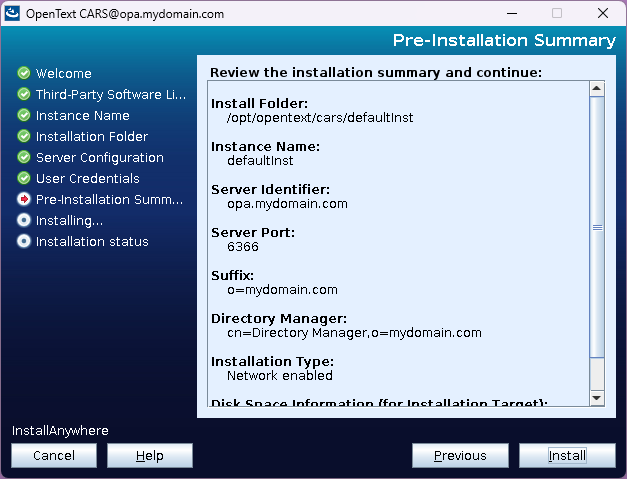Viewport: 627px width, 479px height.
Task: Click the defaultInst value under Instance Name
Action: pyautogui.click(x=260, y=161)
